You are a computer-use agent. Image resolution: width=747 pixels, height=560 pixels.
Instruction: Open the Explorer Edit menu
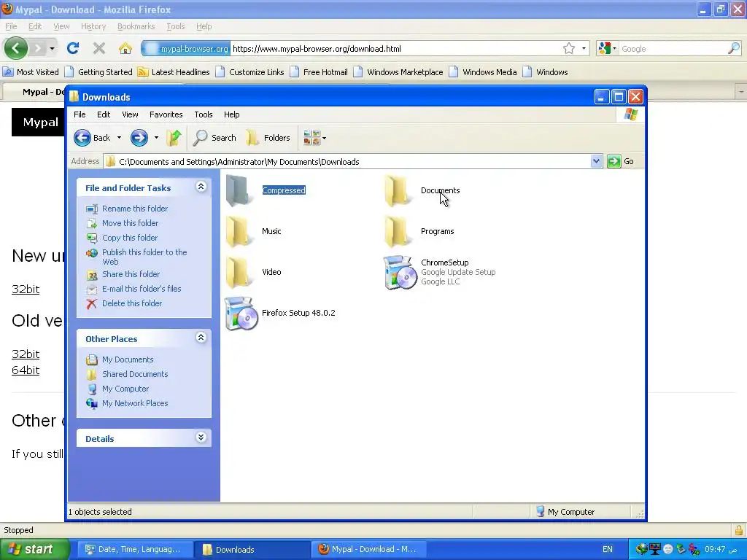pos(104,114)
